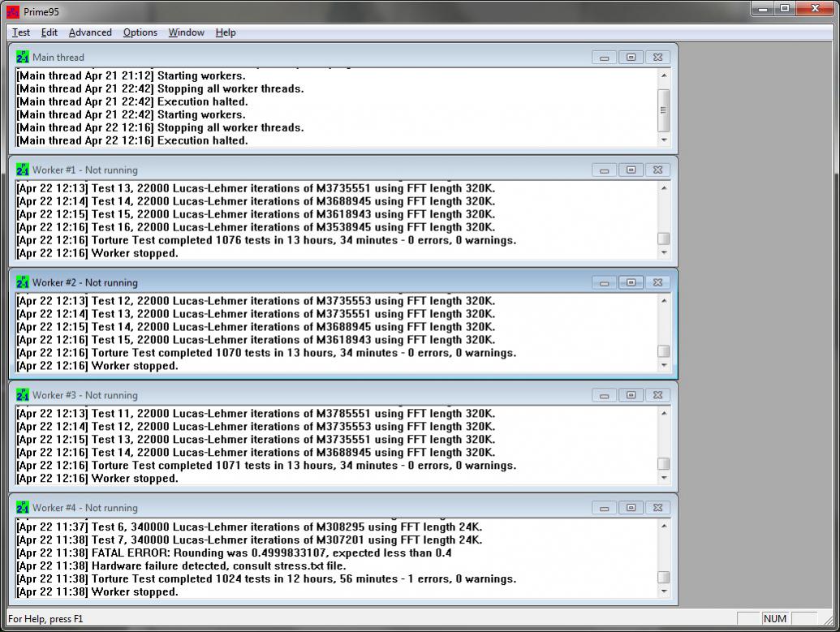Maximize the Worker #2 child window
The width and height of the screenshot is (840, 632).
tap(631, 282)
